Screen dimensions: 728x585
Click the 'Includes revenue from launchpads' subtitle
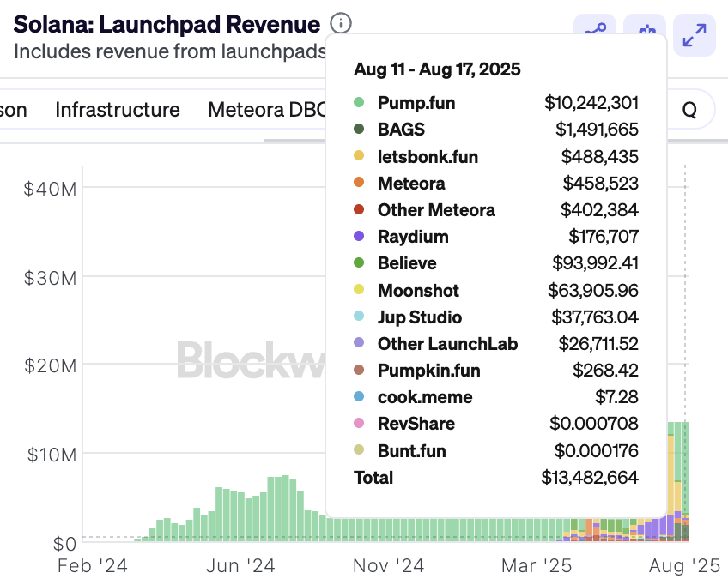pos(169,51)
